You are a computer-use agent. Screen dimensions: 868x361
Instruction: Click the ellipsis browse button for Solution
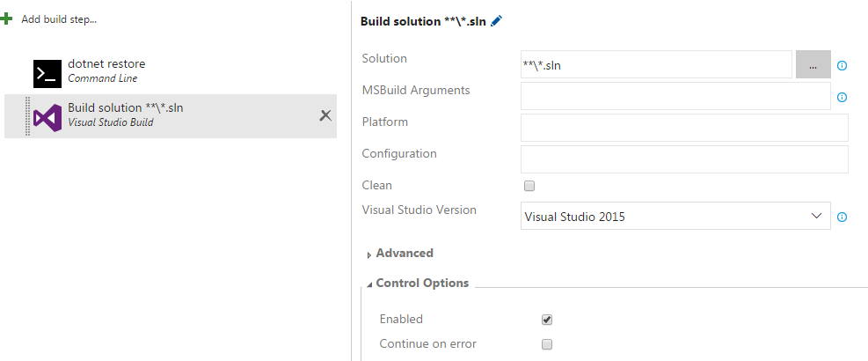pyautogui.click(x=813, y=65)
